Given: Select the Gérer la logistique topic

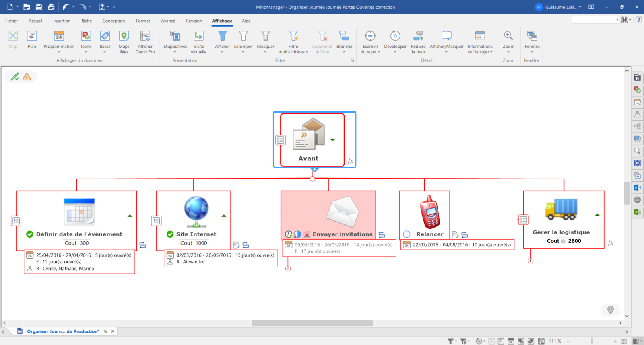Looking at the screenshot, I should [561, 232].
